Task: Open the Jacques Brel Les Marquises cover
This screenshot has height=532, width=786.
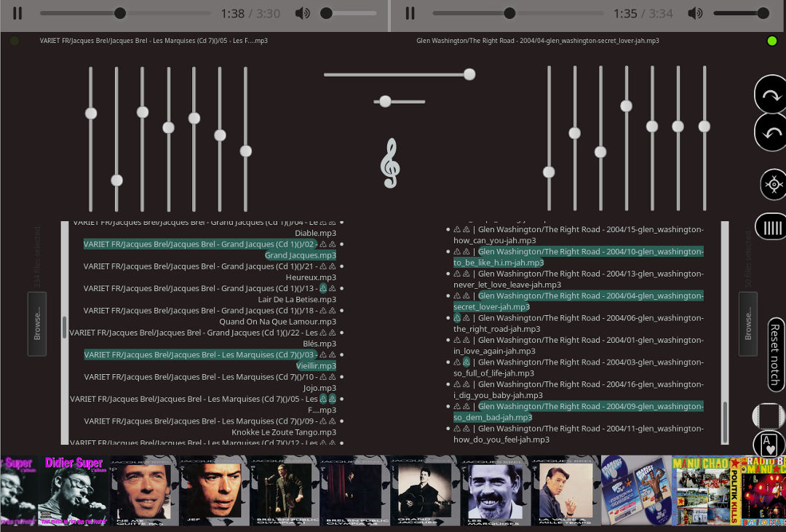Action: [496, 491]
